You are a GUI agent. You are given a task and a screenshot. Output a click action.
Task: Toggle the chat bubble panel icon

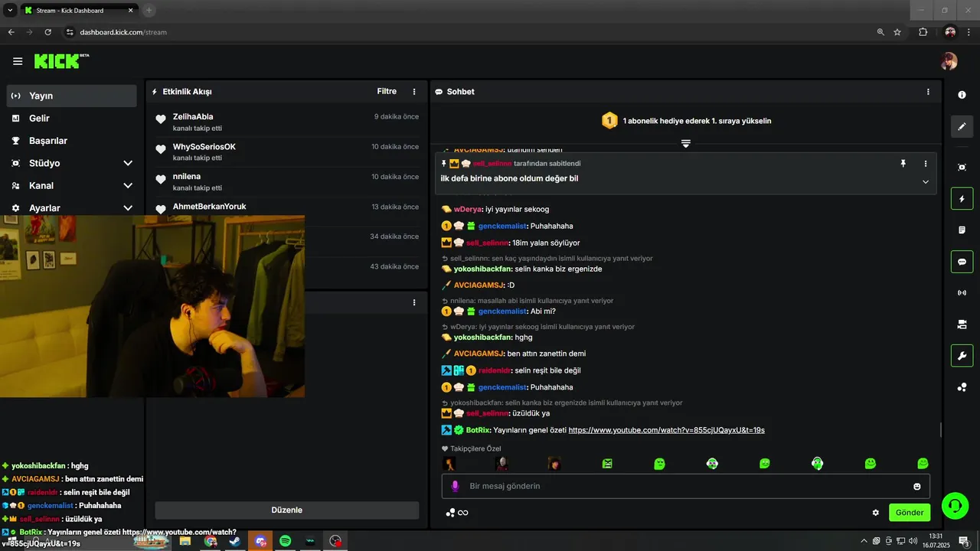click(x=962, y=262)
